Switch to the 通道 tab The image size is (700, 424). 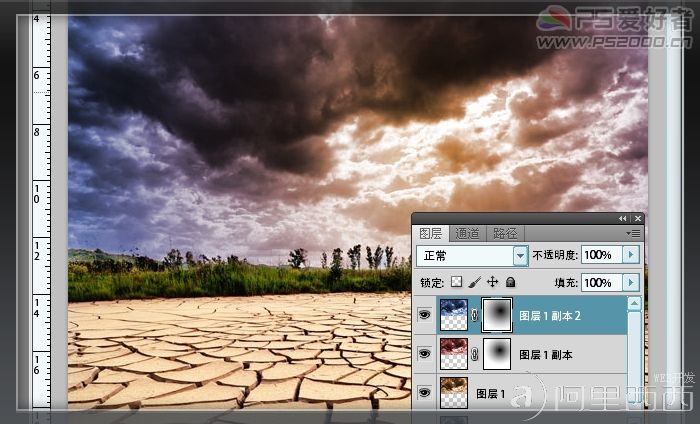point(467,233)
